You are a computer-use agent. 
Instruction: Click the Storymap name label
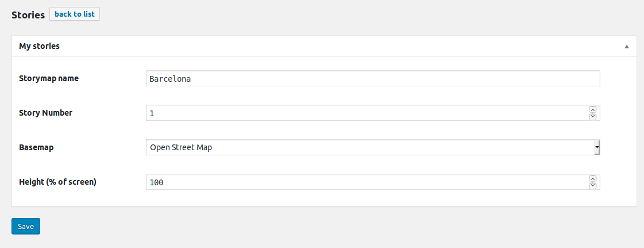pyautogui.click(x=49, y=78)
